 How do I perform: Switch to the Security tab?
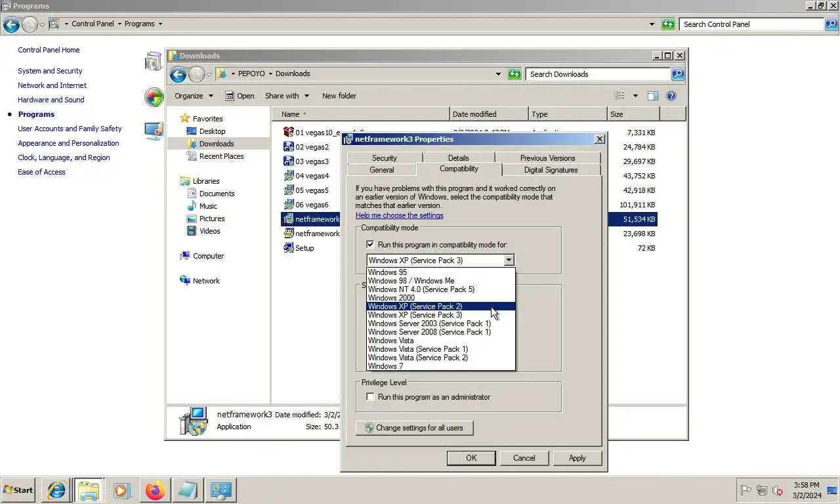(385, 158)
